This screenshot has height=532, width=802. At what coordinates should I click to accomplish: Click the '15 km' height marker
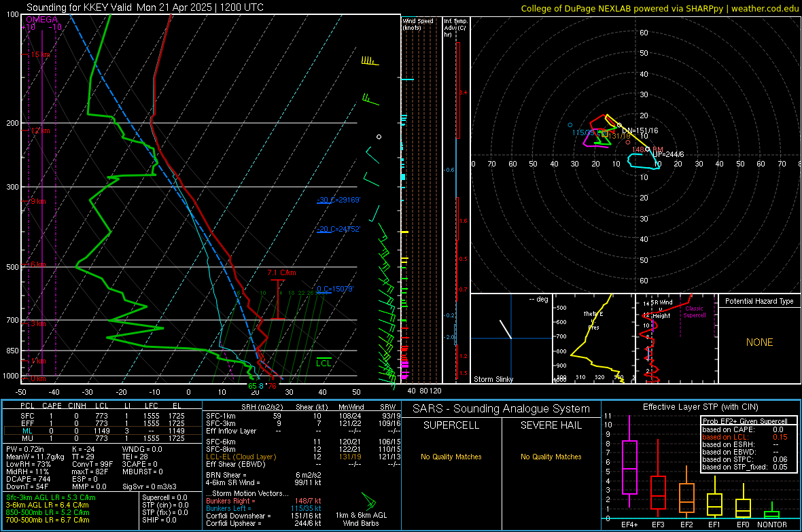pyautogui.click(x=40, y=54)
